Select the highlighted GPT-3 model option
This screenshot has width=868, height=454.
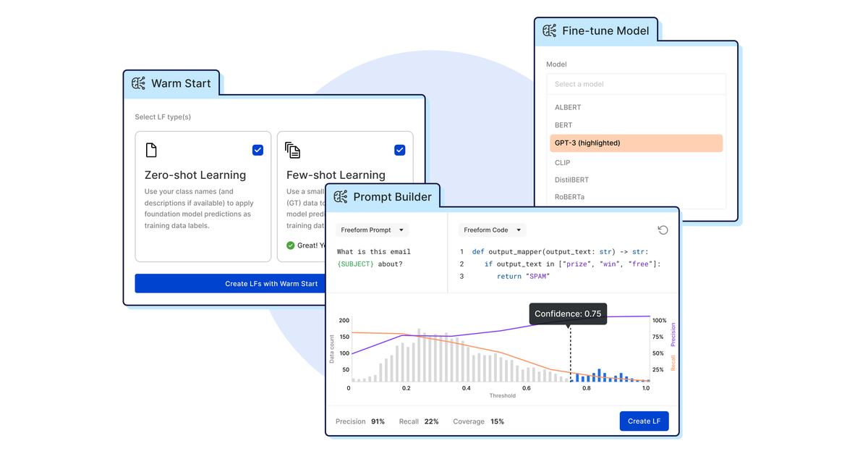(636, 143)
